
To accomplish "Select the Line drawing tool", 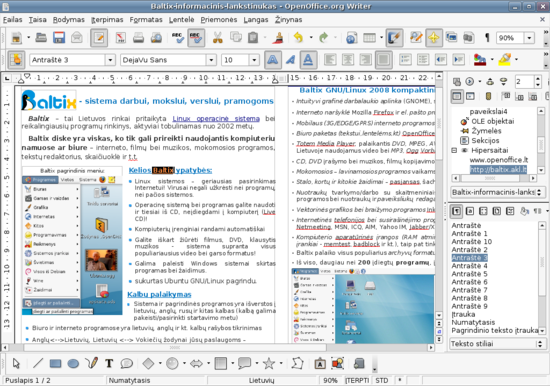I will [x=38, y=363].
